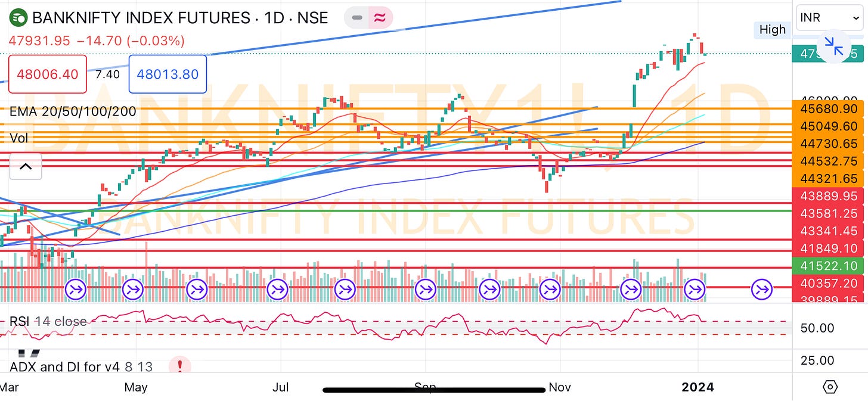
Task: Tap the rollover marker above the Jul label
Action: pyautogui.click(x=277, y=290)
